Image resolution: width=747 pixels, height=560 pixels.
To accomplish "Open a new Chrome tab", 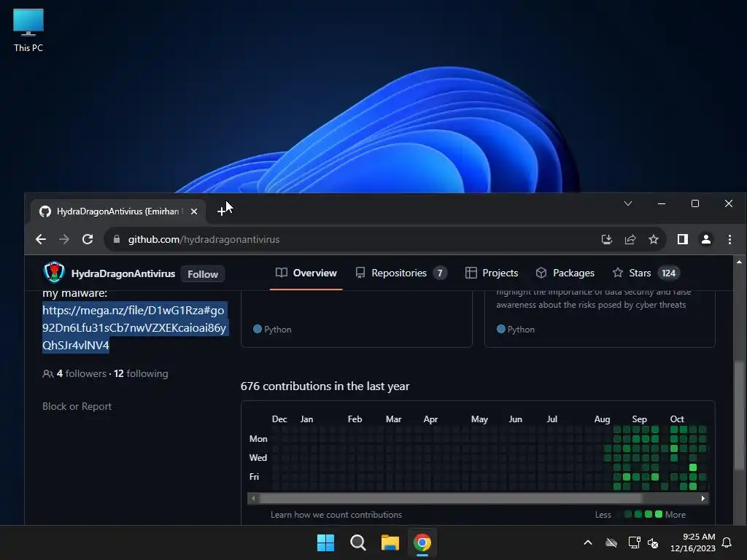I will coord(221,211).
